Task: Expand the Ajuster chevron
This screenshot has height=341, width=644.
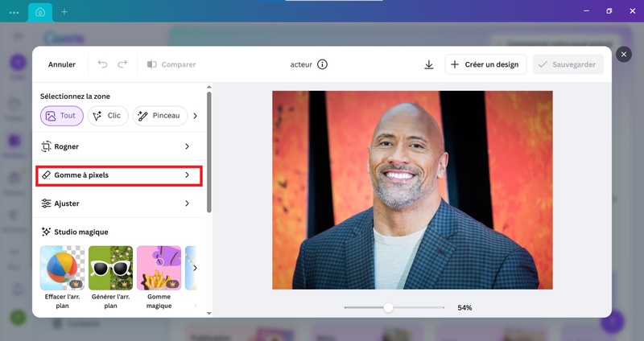Action: (x=187, y=203)
